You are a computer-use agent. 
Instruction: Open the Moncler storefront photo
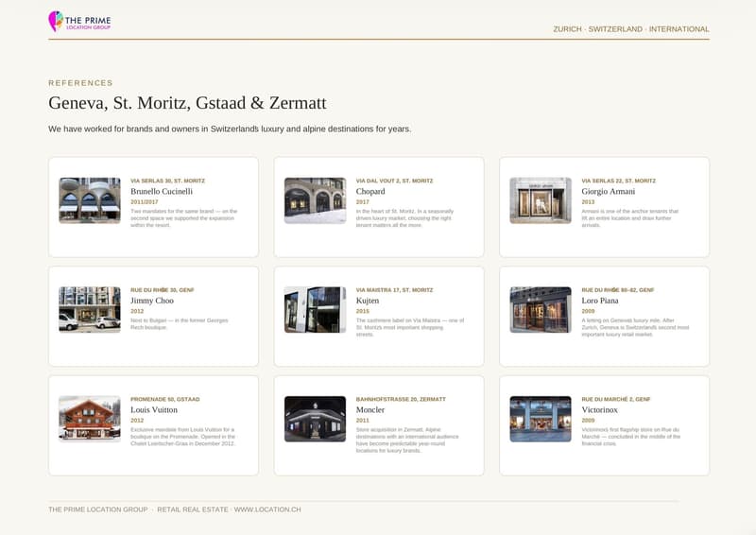(x=316, y=419)
